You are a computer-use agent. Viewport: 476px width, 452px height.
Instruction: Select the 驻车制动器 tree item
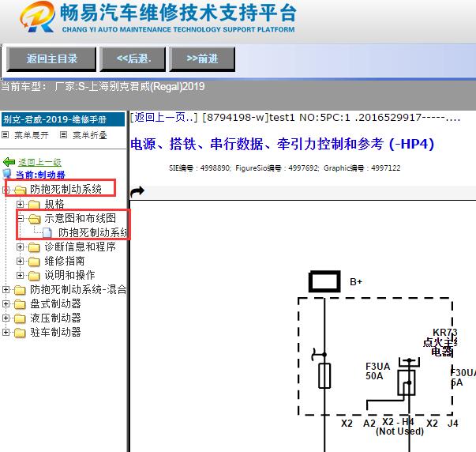pyautogui.click(x=55, y=332)
